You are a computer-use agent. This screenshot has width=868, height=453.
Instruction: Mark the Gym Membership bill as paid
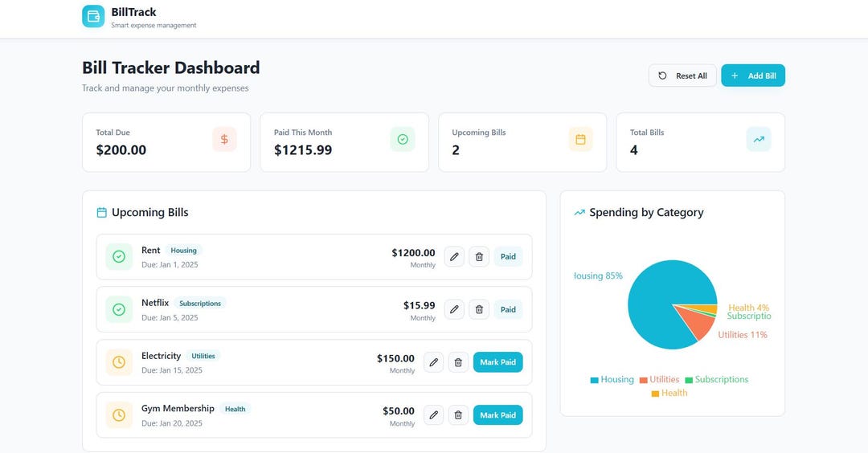[x=497, y=414]
